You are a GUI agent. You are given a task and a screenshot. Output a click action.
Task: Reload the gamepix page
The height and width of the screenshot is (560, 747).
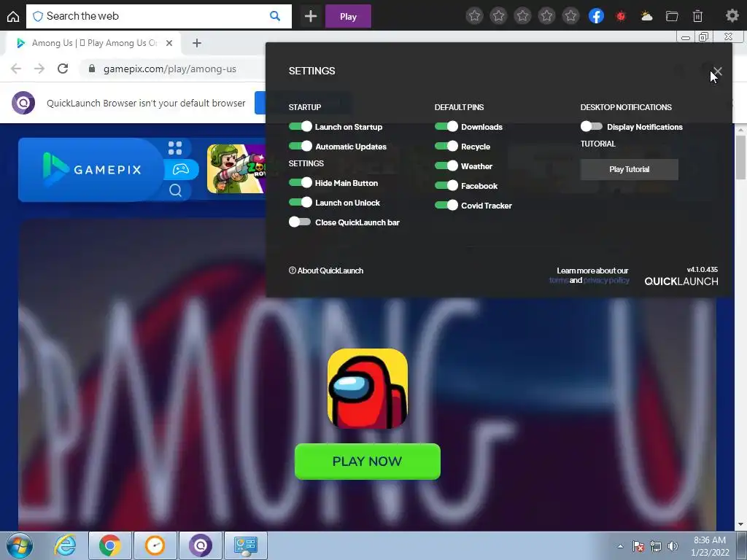(63, 69)
